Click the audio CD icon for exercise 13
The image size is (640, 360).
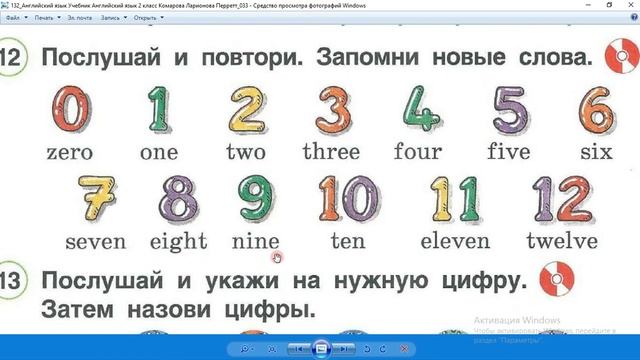coord(557,279)
